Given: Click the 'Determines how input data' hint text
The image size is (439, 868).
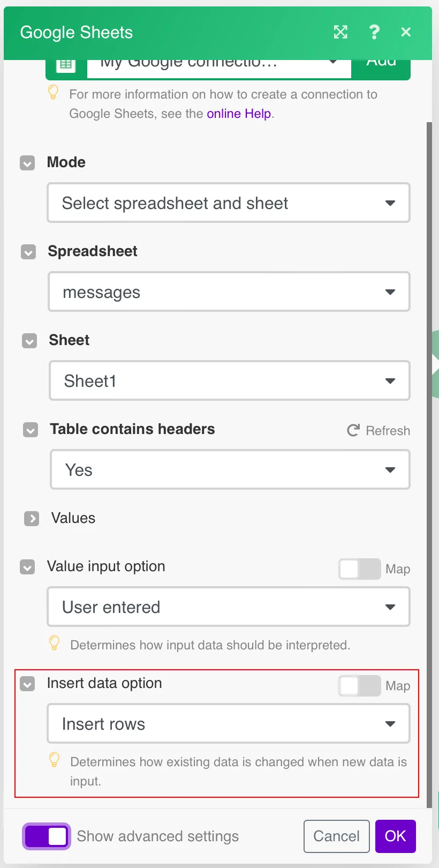Looking at the screenshot, I should pyautogui.click(x=210, y=645).
